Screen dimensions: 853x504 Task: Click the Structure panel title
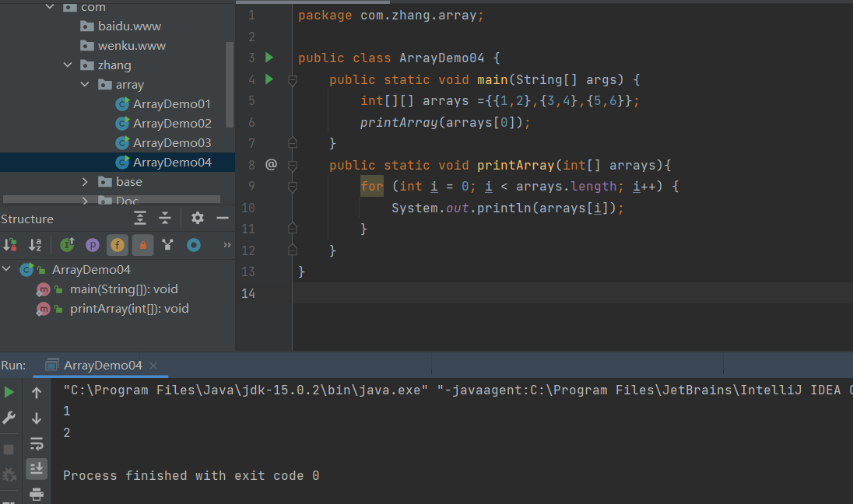(27, 219)
